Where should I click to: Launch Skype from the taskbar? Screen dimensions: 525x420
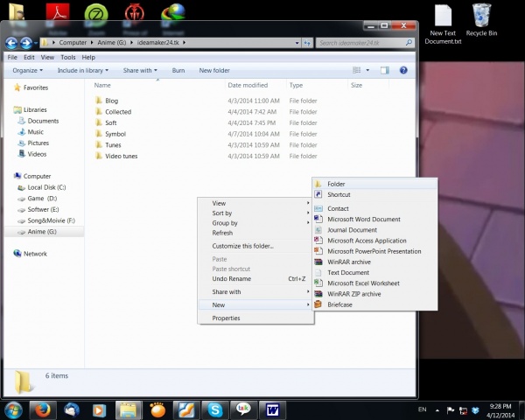point(215,409)
